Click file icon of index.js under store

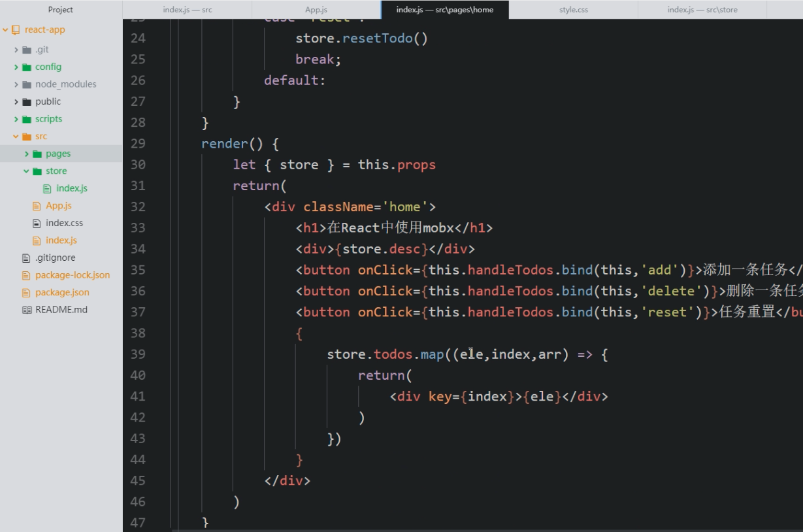(47, 188)
